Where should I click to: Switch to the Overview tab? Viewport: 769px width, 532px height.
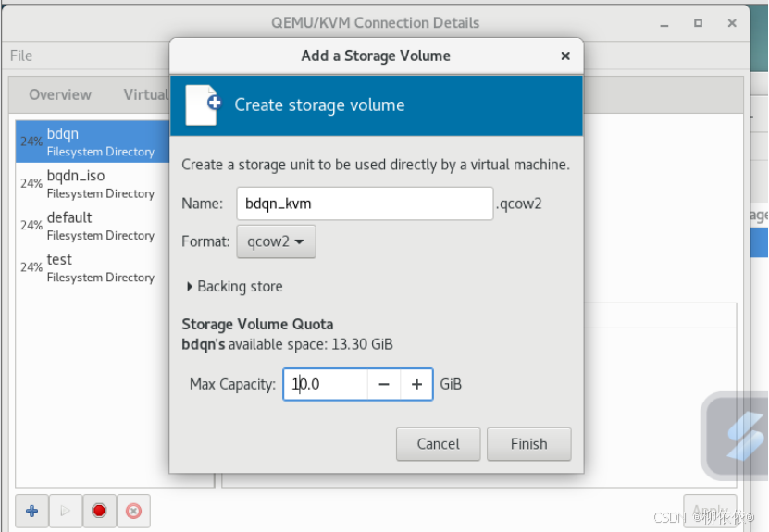(60, 94)
